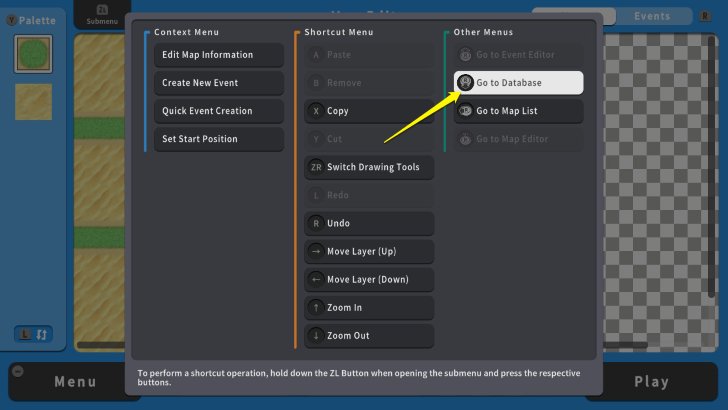The width and height of the screenshot is (728, 410).
Task: Open Edit Map Information
Action: [218, 55]
